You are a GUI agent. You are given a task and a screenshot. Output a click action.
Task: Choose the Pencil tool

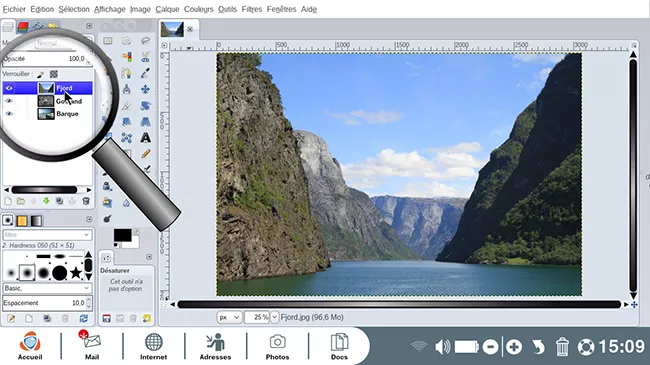point(146,153)
